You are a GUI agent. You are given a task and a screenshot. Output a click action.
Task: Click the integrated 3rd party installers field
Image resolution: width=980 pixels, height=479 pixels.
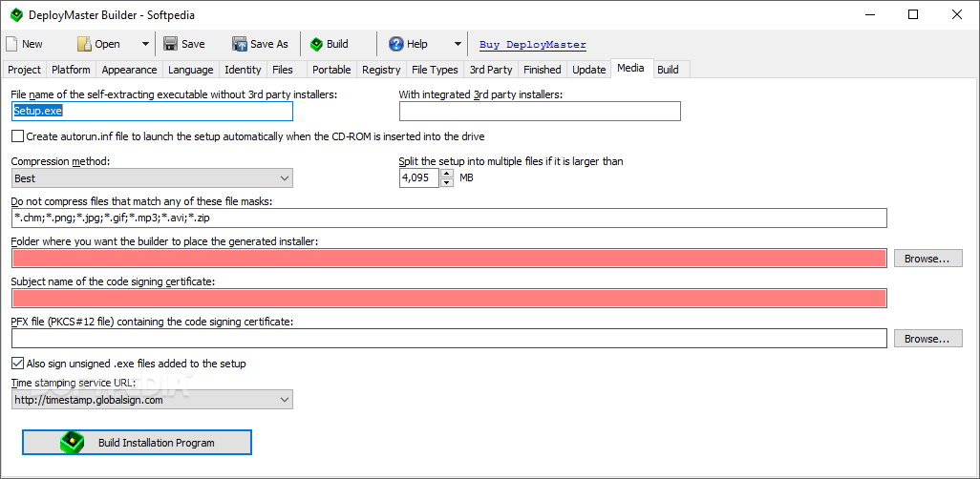click(540, 112)
